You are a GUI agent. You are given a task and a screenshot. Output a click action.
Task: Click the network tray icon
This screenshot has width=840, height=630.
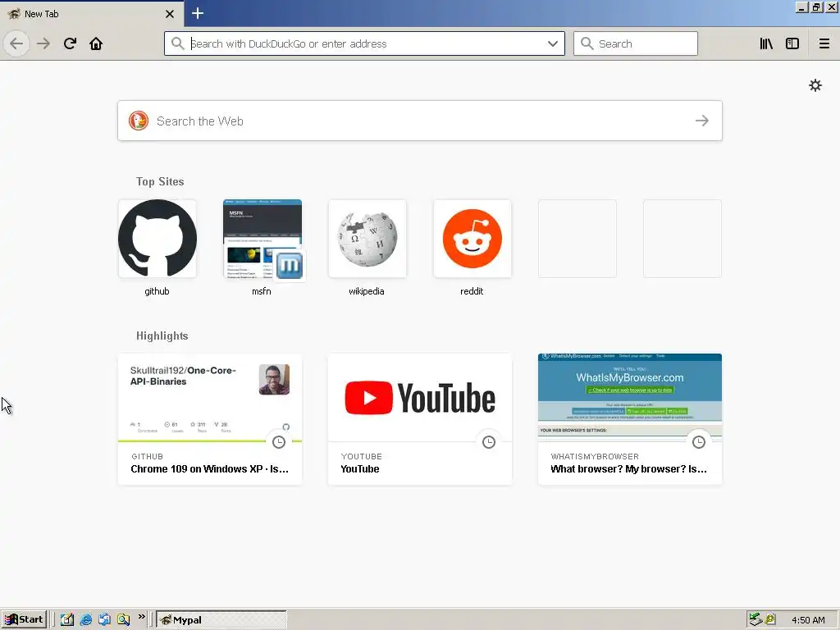pos(756,619)
